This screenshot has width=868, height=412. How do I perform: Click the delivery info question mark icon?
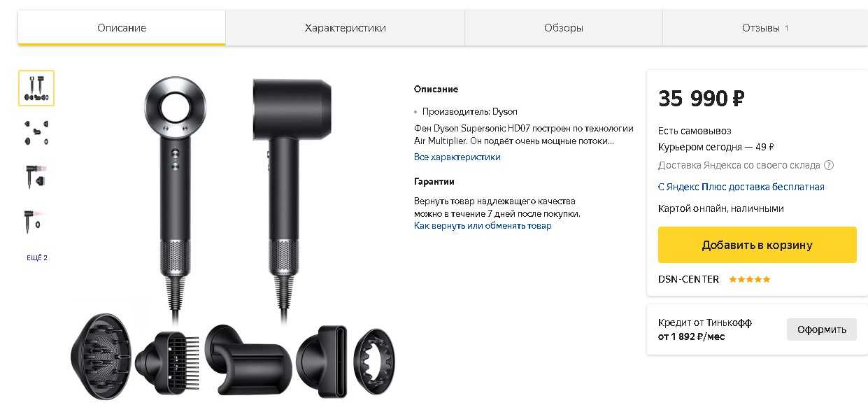[829, 166]
